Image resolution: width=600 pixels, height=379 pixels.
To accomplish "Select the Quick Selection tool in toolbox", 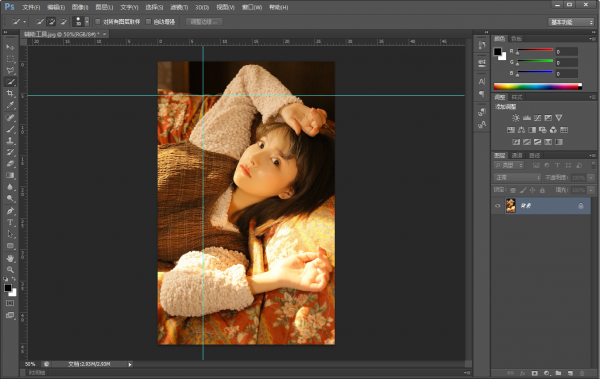I will click(10, 82).
